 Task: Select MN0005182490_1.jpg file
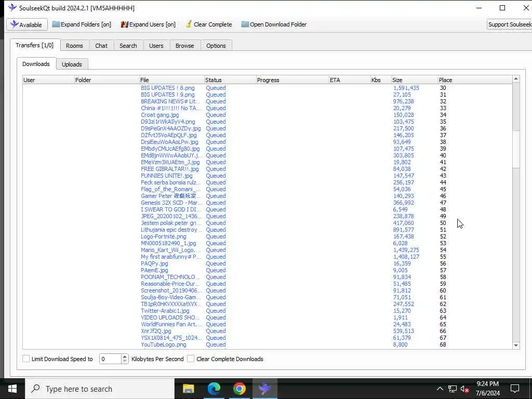click(168, 243)
